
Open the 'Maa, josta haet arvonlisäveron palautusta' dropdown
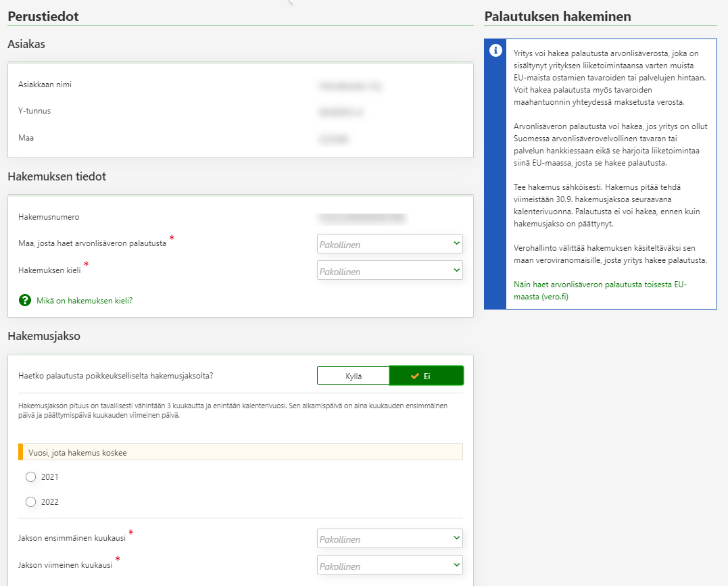(x=389, y=243)
